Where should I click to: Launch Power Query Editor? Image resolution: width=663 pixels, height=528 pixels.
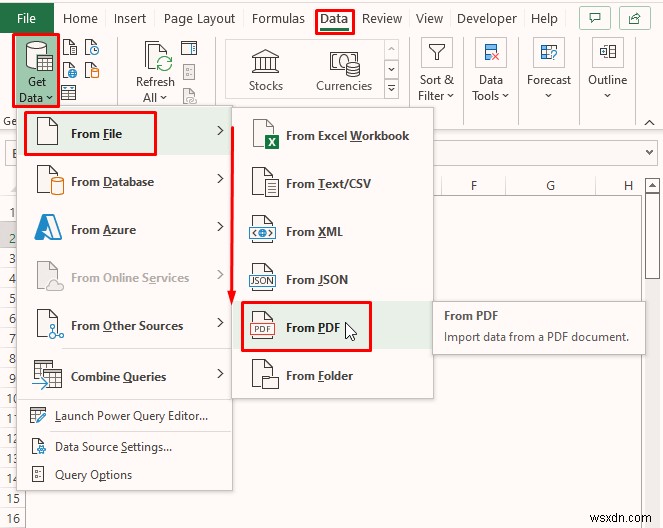pos(124,416)
